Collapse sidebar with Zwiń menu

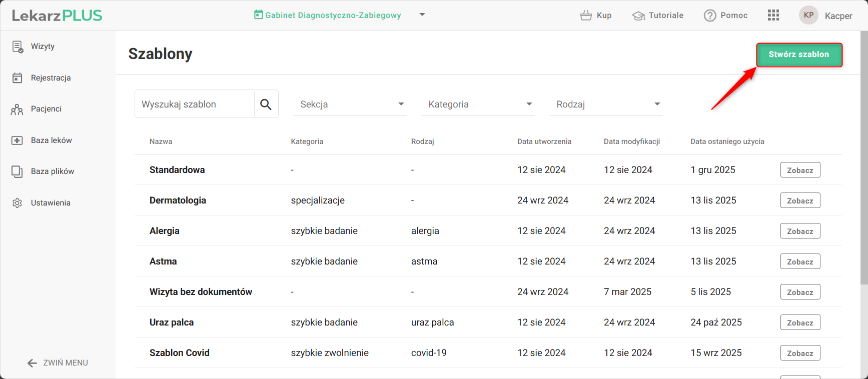58,362
